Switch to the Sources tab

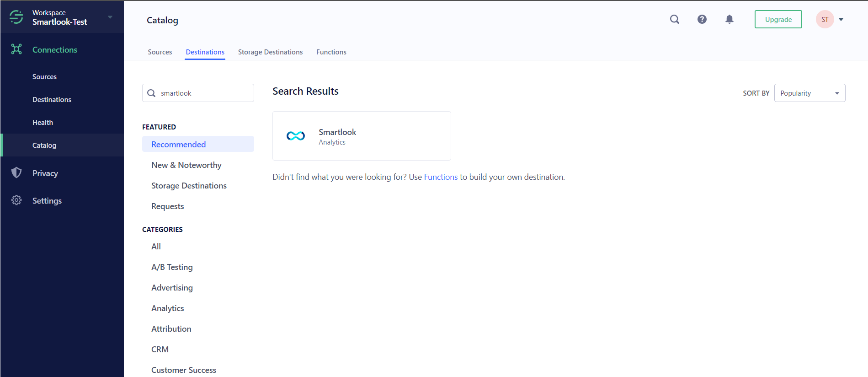point(160,52)
